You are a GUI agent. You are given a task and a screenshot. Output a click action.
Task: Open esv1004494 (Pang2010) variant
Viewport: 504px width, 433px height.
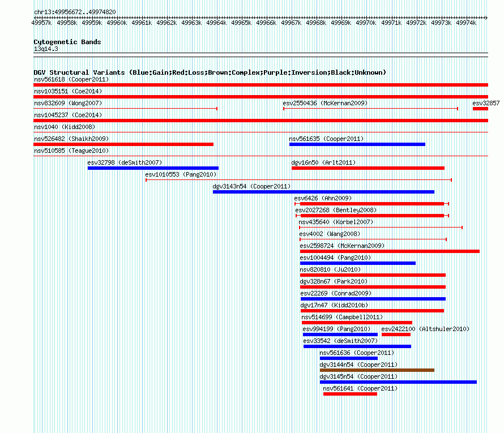[335, 258]
